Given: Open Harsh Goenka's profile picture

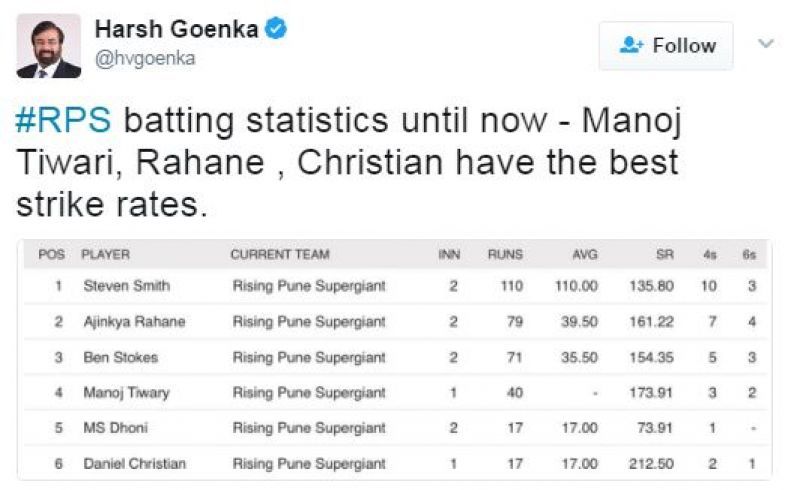Looking at the screenshot, I should [x=48, y=46].
